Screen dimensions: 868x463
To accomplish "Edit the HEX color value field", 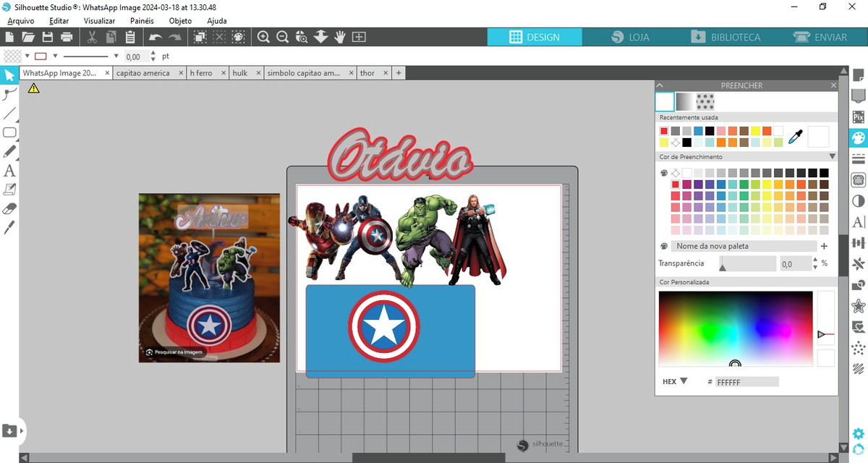I will coord(747,381).
